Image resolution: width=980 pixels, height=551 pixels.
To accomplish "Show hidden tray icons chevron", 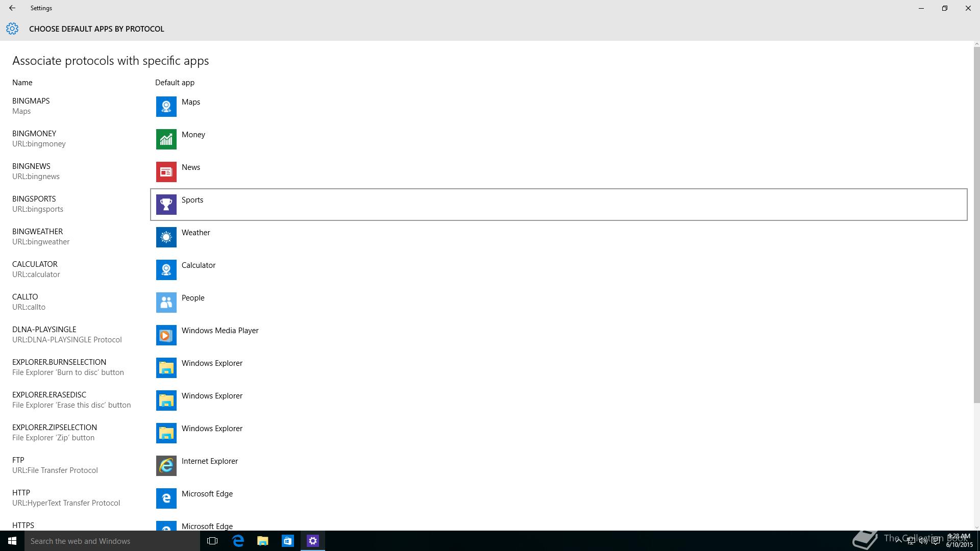I will click(x=898, y=541).
